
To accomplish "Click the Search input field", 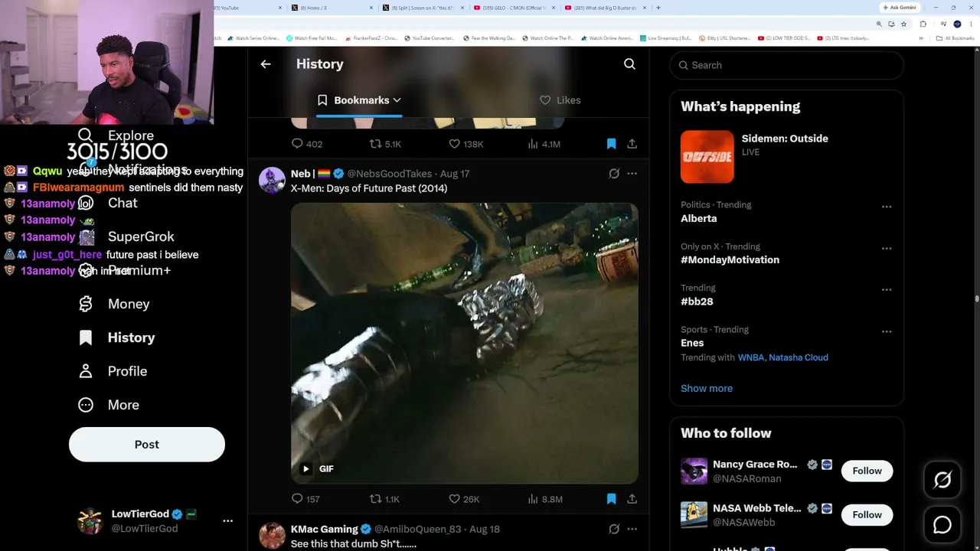I will click(x=787, y=65).
